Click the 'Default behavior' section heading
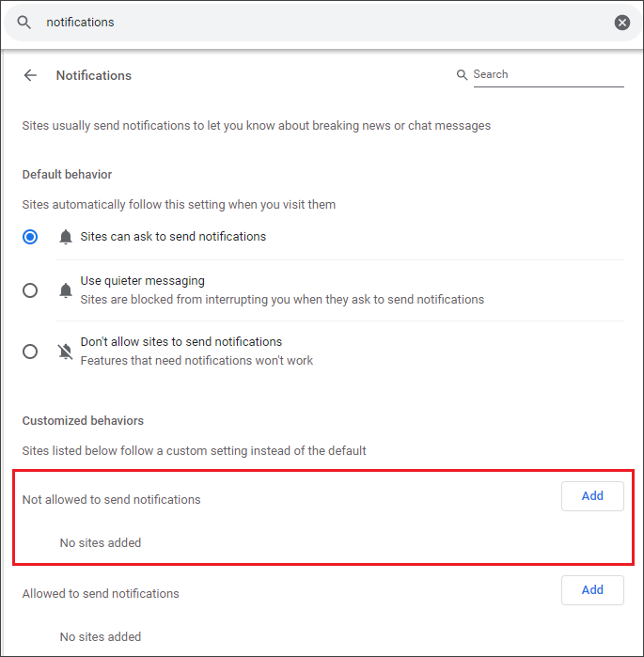644x657 pixels. [x=67, y=174]
